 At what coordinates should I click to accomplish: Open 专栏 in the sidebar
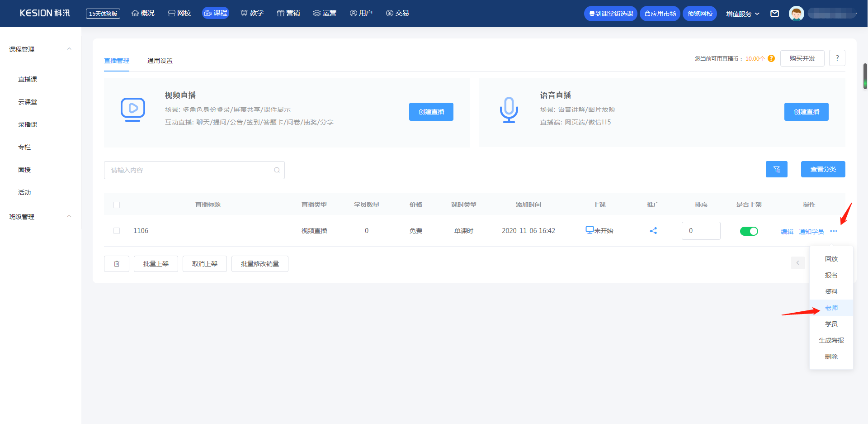24,147
